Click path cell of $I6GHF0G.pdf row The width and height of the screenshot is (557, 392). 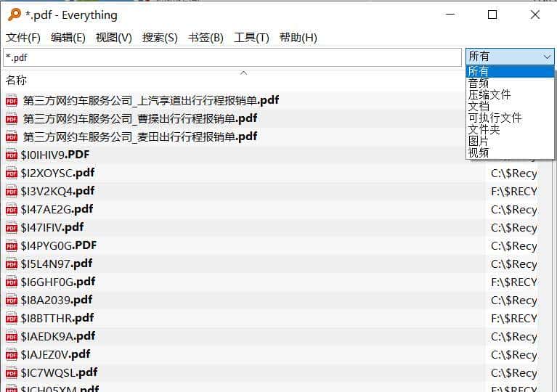coord(513,282)
